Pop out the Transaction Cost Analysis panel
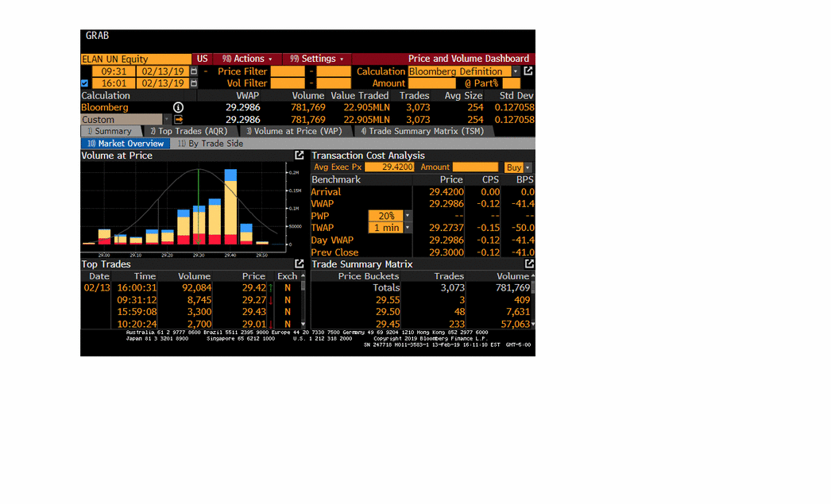Image resolution: width=831 pixels, height=504 pixels. point(529,156)
